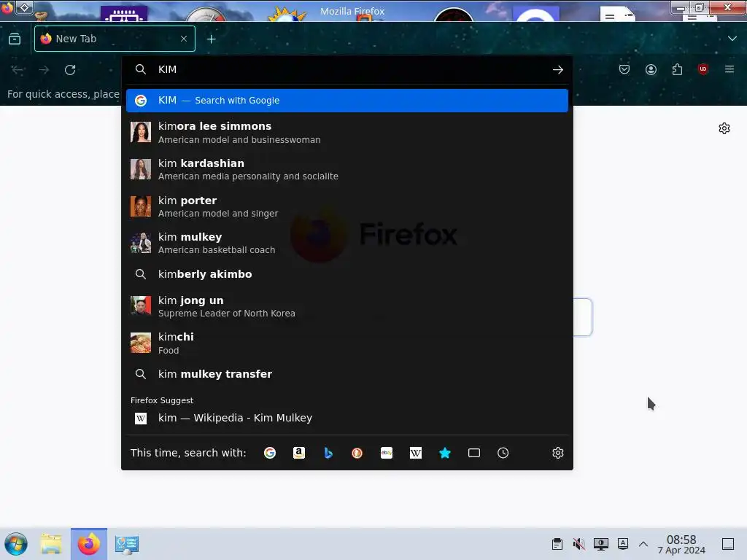This screenshot has width=747, height=560.
Task: Open the uBlock Origin extension icon
Action: (x=703, y=69)
